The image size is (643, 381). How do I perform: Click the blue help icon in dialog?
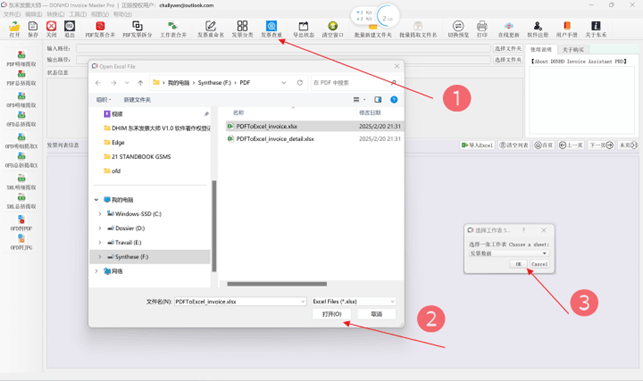point(394,100)
